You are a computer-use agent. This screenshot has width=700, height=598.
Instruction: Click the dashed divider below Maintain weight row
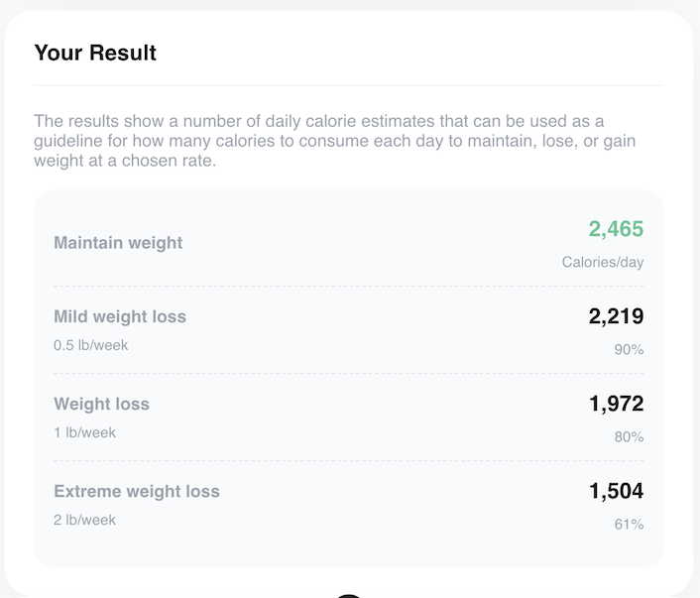click(348, 287)
